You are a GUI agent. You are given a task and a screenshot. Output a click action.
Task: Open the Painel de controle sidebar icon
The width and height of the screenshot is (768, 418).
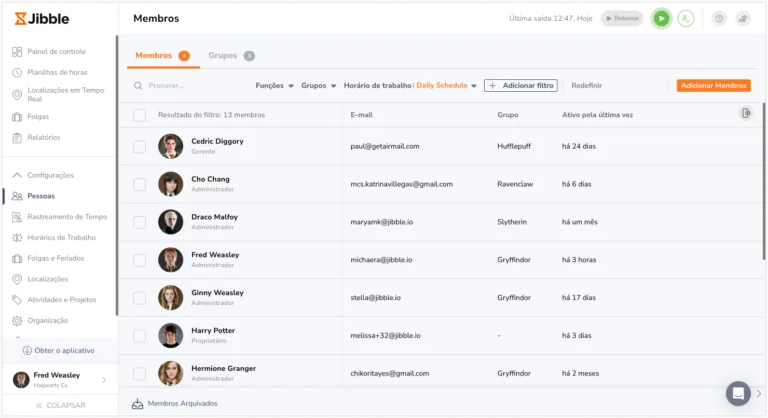[x=17, y=51]
